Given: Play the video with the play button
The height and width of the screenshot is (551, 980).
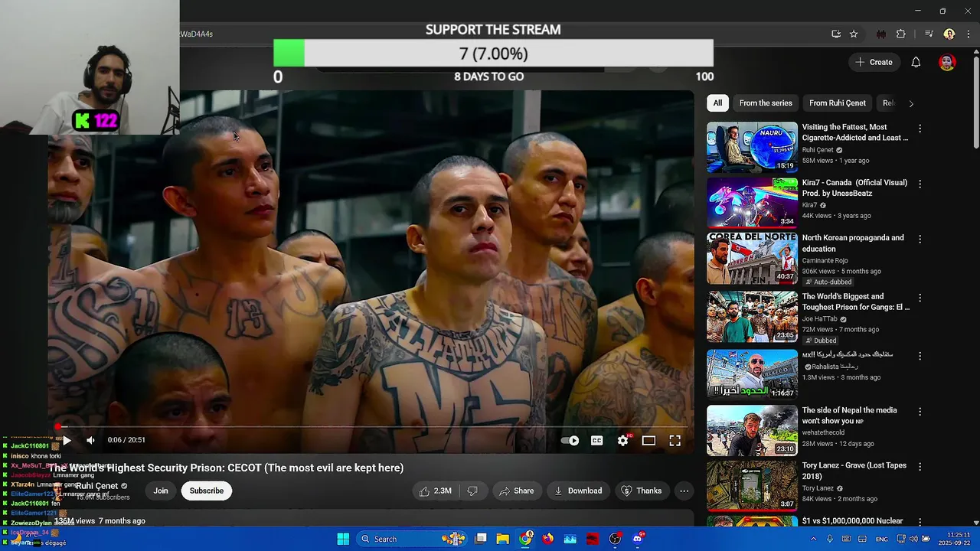Looking at the screenshot, I should pyautogui.click(x=67, y=440).
